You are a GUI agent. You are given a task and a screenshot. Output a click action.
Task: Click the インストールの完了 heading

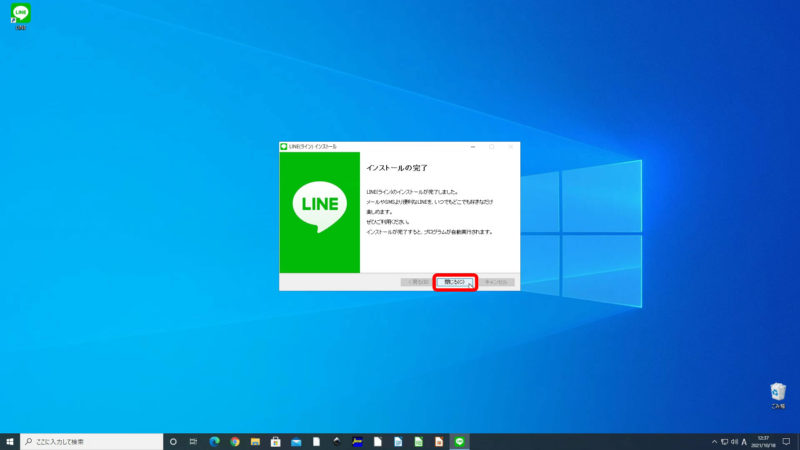(397, 168)
